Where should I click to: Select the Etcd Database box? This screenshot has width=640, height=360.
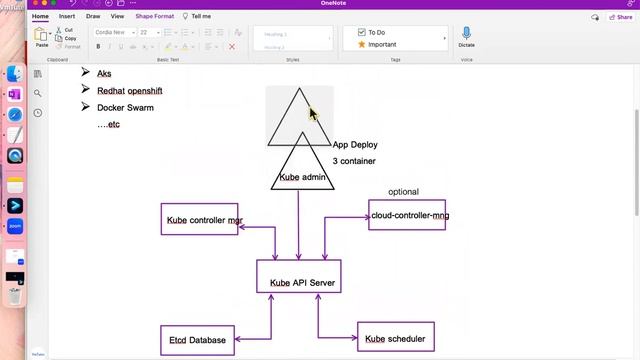[198, 340]
